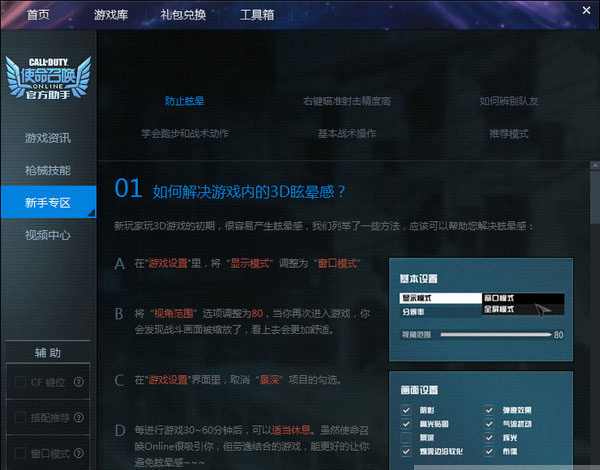Click the scrollbar up arrow
Viewport: 600px width, 470px height.
click(x=595, y=166)
